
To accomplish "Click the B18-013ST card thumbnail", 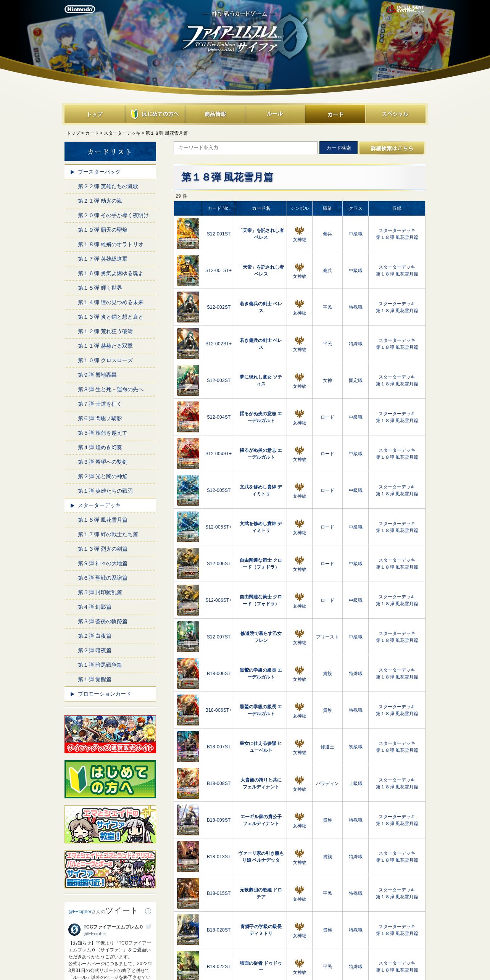I will click(188, 857).
